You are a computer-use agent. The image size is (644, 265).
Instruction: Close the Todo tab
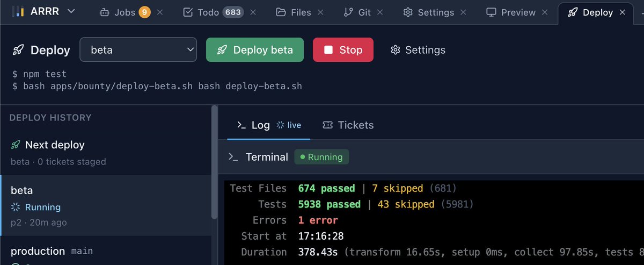(x=253, y=12)
